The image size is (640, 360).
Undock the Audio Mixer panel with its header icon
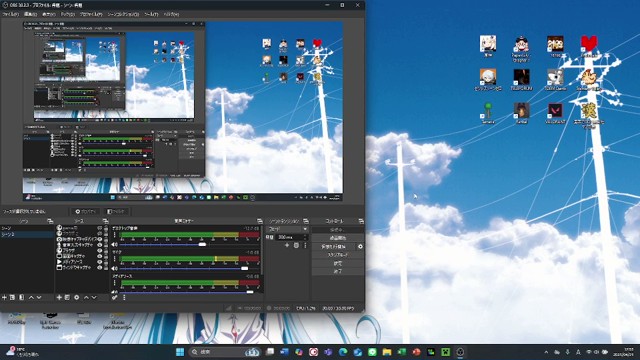[260, 221]
